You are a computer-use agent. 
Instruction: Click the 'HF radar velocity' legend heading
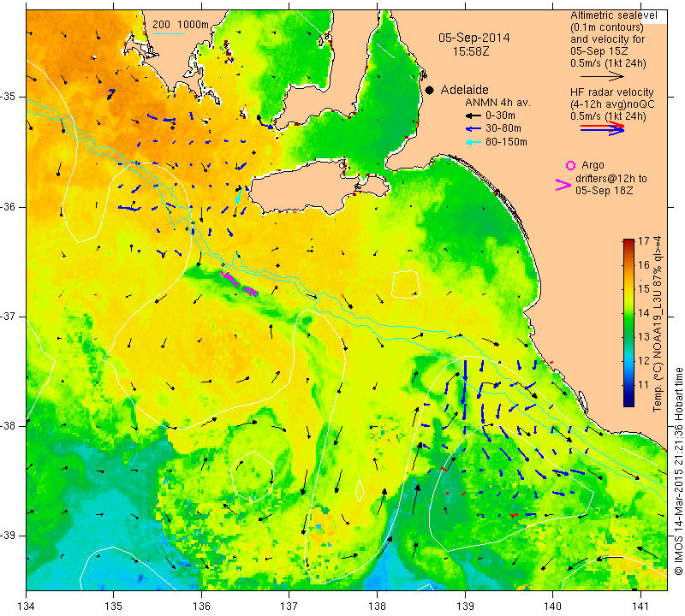coord(612,92)
